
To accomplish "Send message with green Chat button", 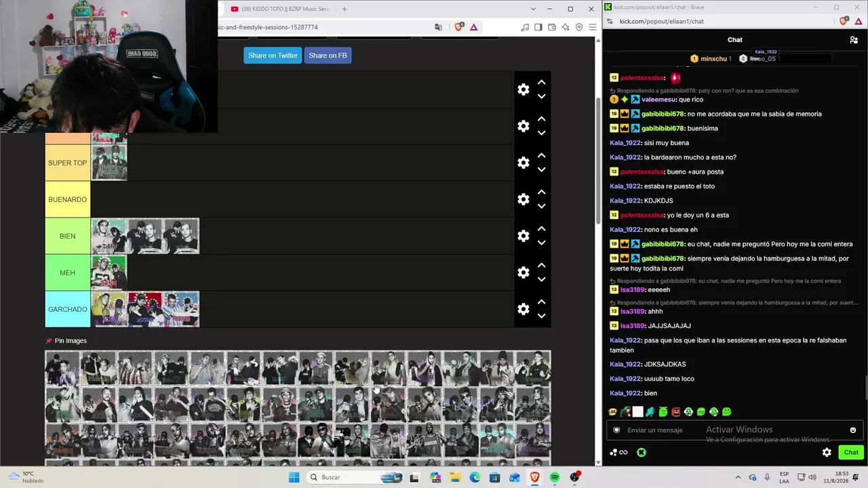I will [851, 452].
